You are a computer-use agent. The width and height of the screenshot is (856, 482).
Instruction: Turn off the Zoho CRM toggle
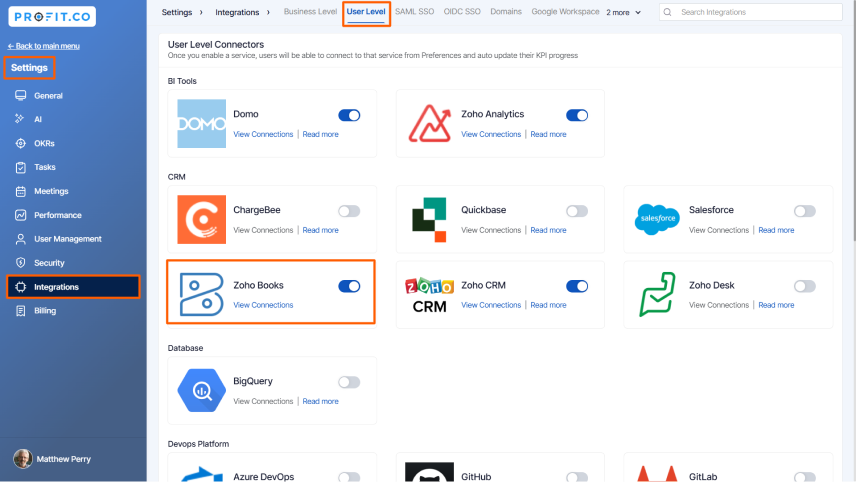pyautogui.click(x=577, y=286)
